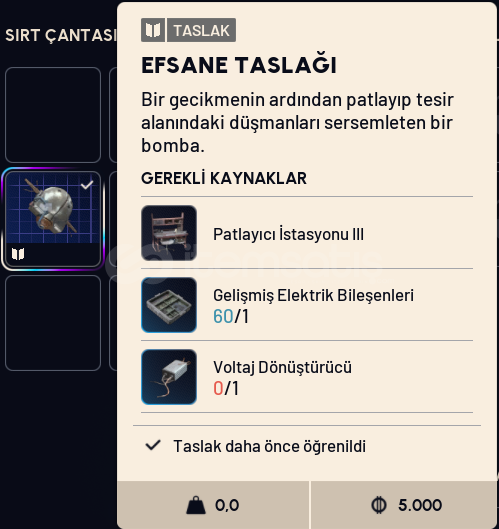Click the coin currency icon

click(379, 505)
